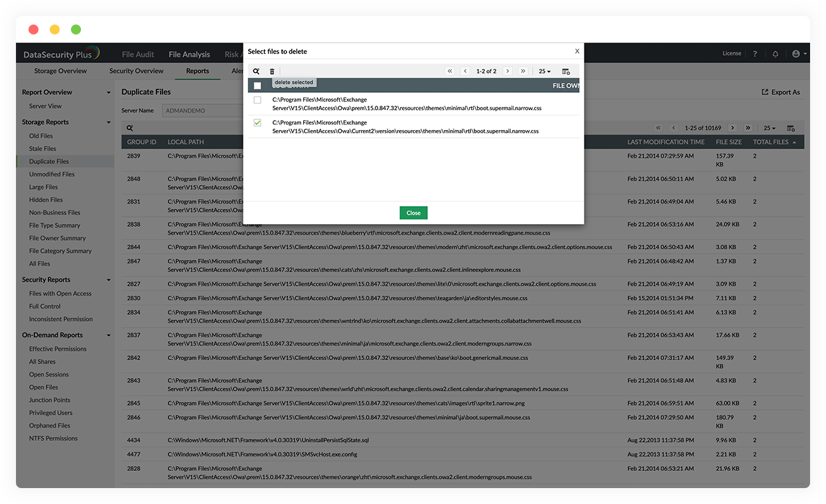Screen dimensions: 826x504
Task: Open the License page
Action: coord(731,53)
